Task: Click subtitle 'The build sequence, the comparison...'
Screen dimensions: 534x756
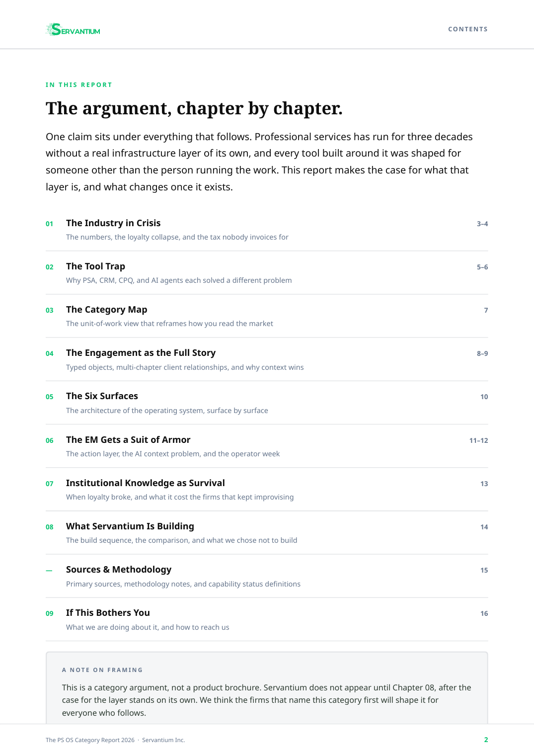Action: click(x=182, y=541)
